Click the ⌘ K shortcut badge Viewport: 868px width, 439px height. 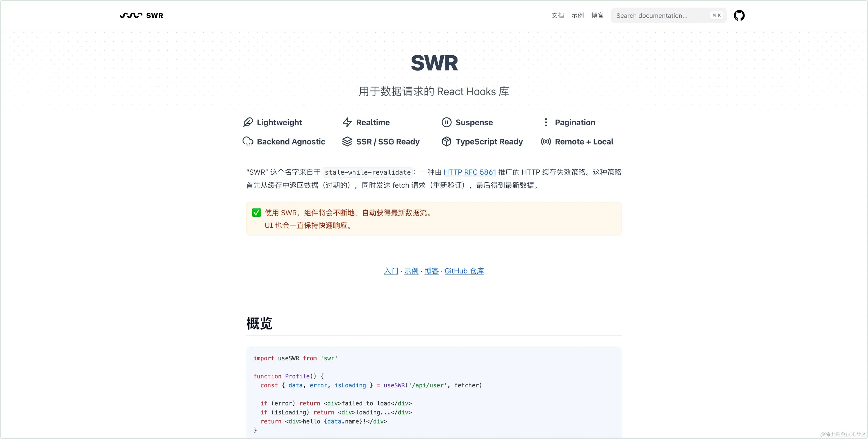[717, 15]
